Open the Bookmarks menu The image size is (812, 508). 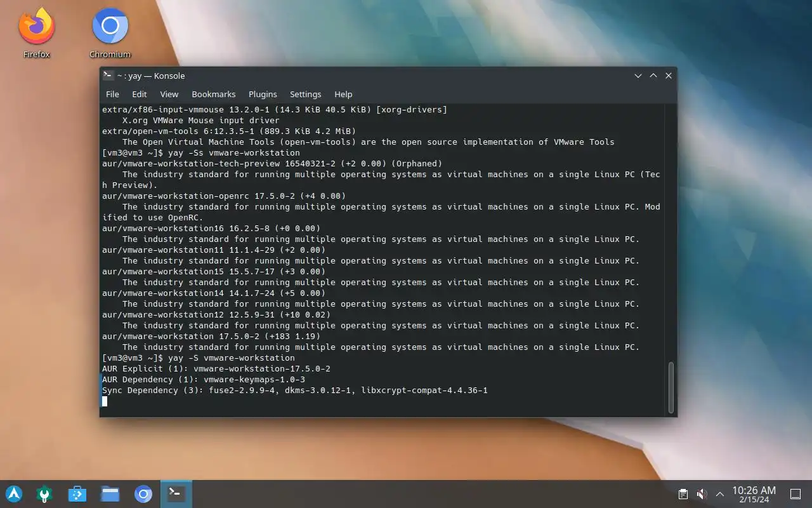point(214,94)
